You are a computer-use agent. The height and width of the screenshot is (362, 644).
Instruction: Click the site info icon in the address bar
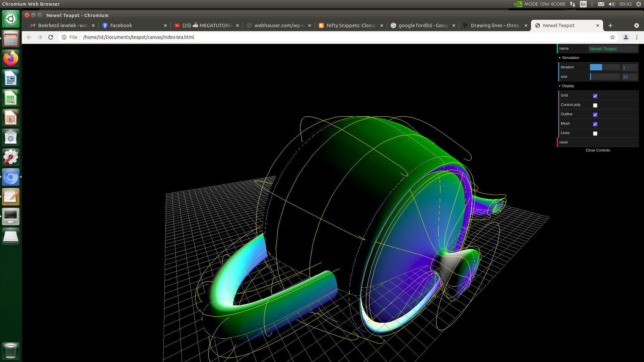64,37
